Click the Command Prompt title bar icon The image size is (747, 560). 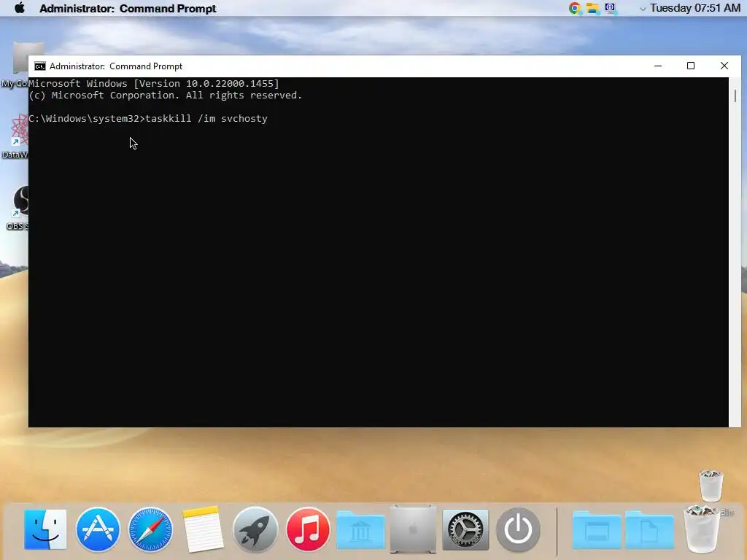(x=40, y=66)
